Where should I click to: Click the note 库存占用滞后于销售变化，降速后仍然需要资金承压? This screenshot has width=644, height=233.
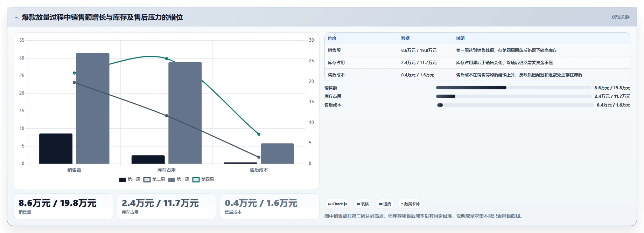coord(504,63)
